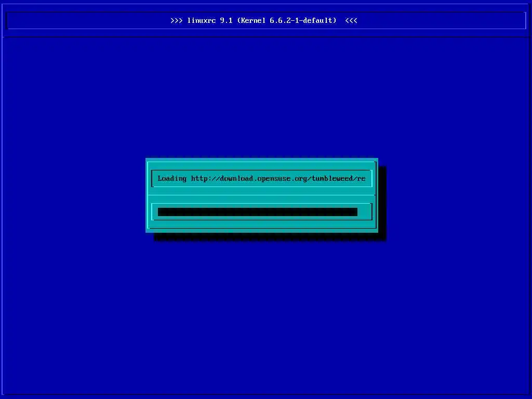Click the Loading http://download.opensuse.org URL text
532x399 pixels.
click(262, 179)
